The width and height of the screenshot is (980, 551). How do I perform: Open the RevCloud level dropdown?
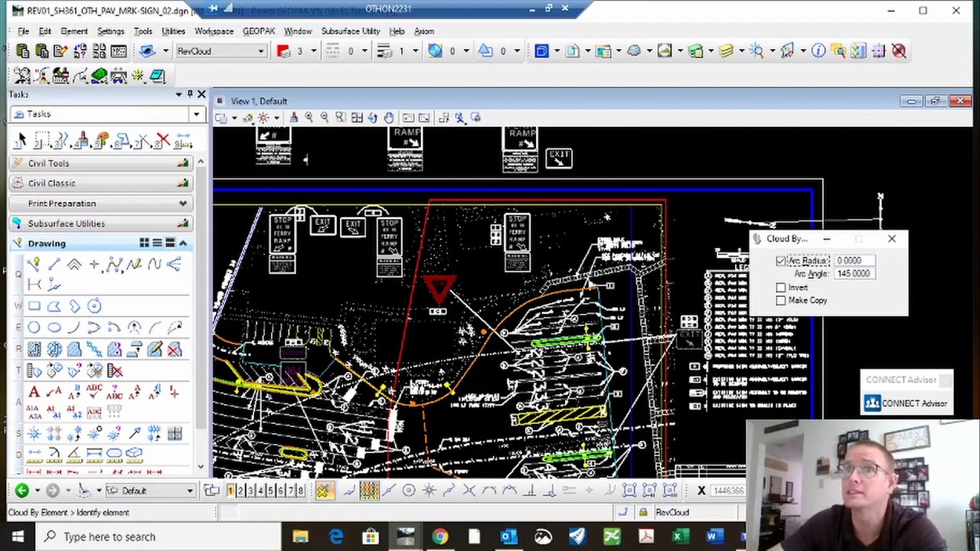pyautogui.click(x=261, y=51)
